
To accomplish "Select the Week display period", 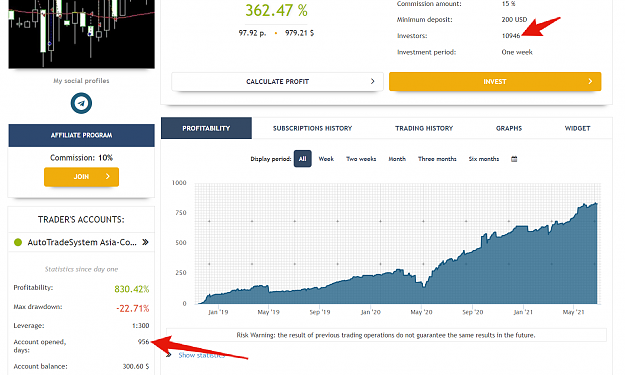I will 326,159.
